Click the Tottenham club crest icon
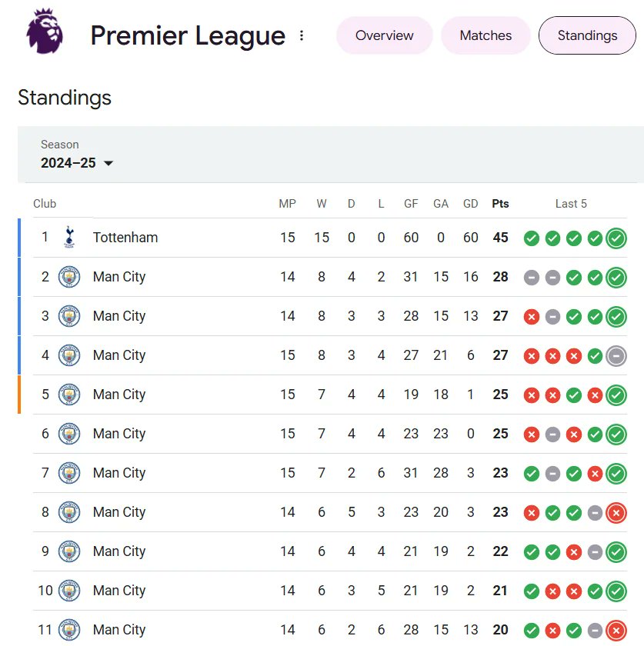 [69, 238]
